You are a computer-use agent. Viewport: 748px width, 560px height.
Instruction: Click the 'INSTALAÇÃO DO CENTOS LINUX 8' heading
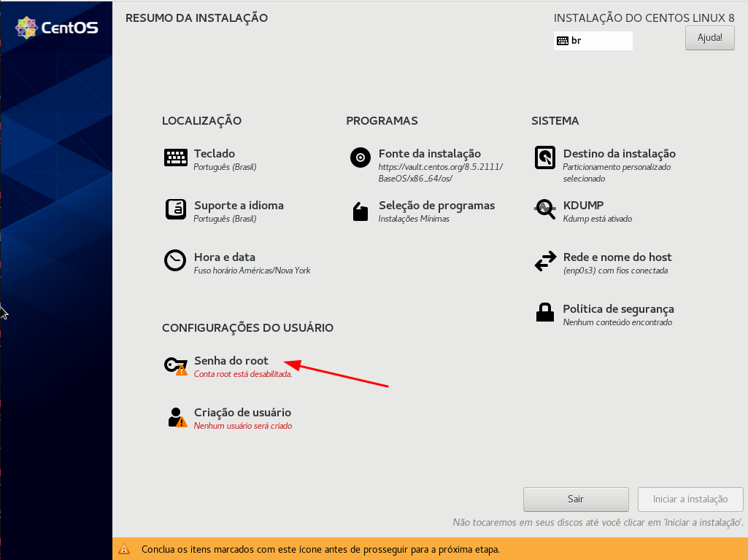click(x=644, y=18)
